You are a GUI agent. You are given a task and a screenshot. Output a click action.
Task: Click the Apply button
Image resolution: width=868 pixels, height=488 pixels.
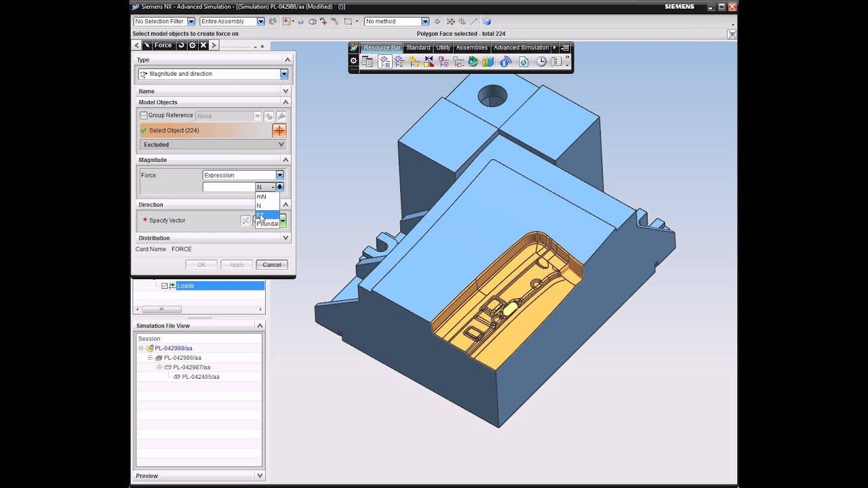[x=236, y=265]
